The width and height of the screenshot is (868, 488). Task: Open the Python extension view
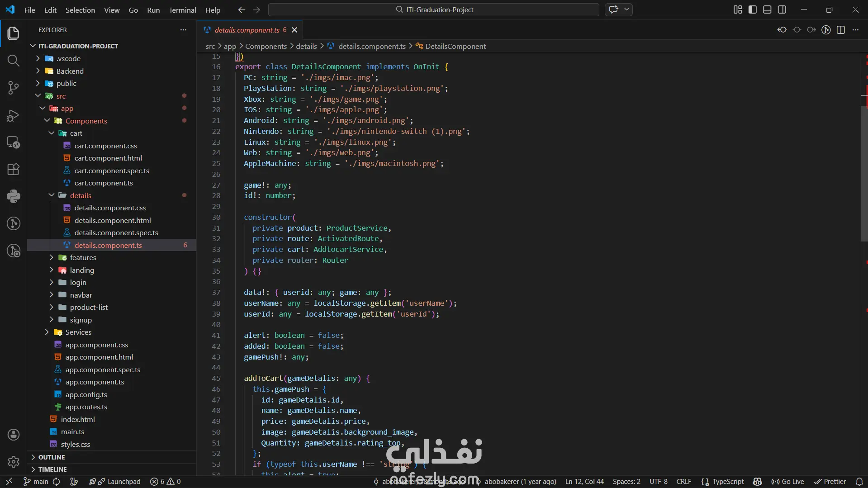coord(13,196)
